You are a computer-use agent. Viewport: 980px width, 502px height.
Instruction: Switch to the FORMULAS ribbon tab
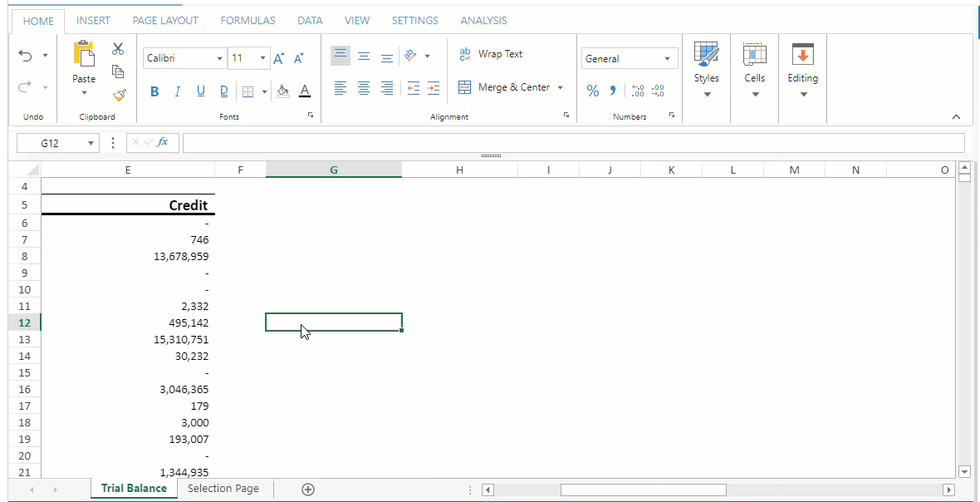[x=247, y=20]
